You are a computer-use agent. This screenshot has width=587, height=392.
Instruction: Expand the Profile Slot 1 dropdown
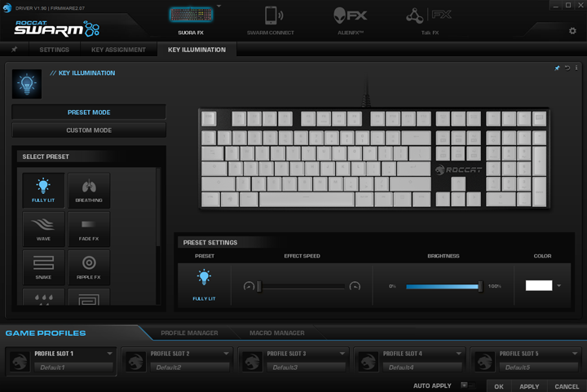(109, 354)
